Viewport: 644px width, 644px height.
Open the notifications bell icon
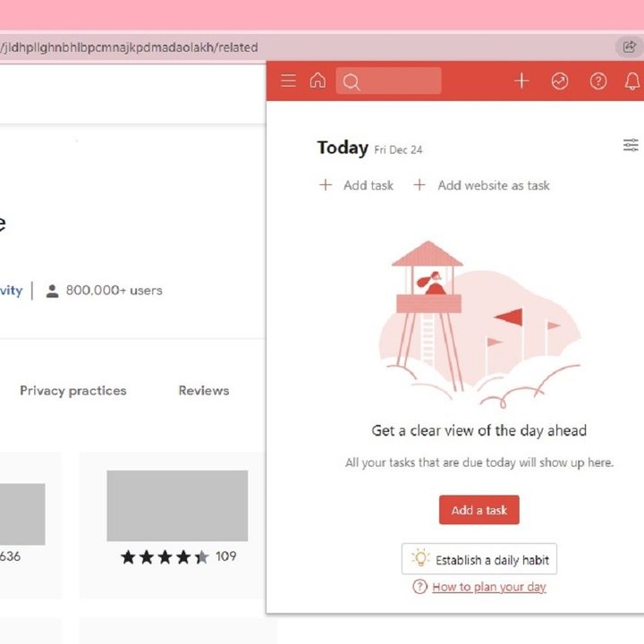(x=632, y=80)
